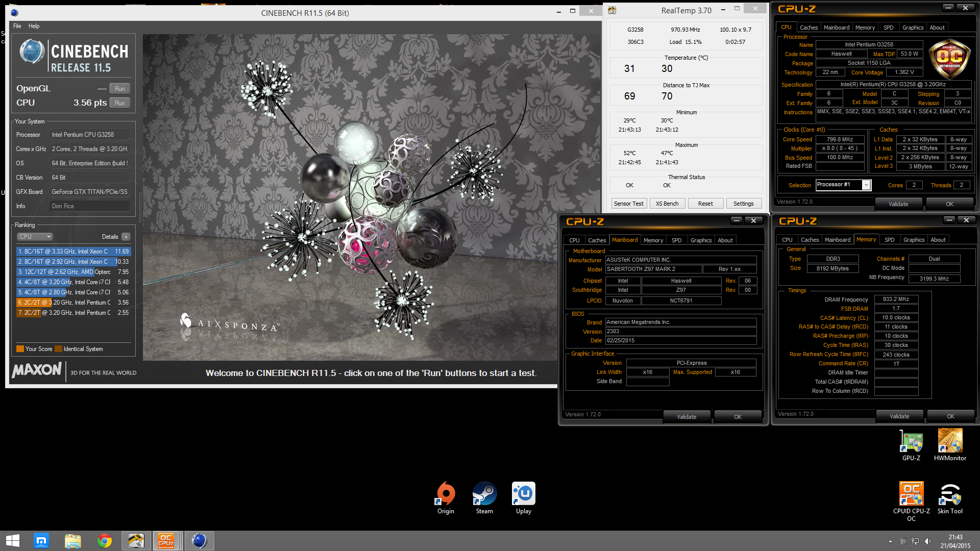Open Google Chrome in taskbar

click(x=105, y=541)
